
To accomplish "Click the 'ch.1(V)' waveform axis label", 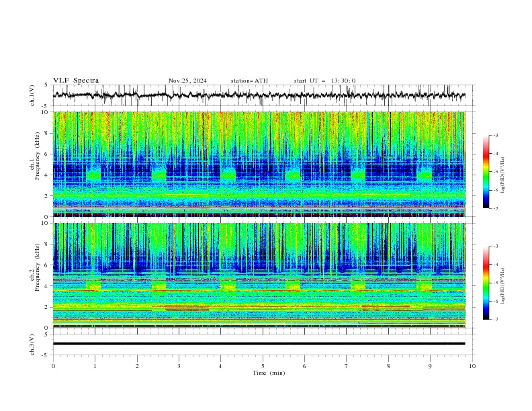I will pyautogui.click(x=32, y=95).
